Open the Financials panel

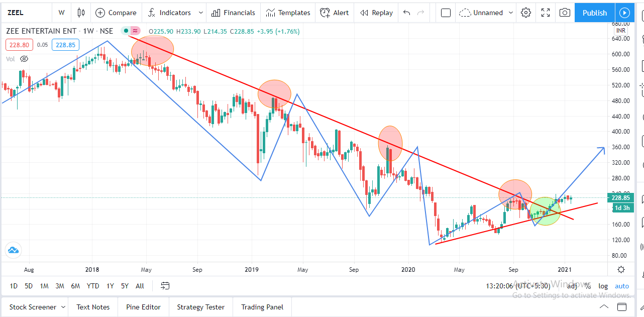tap(233, 13)
